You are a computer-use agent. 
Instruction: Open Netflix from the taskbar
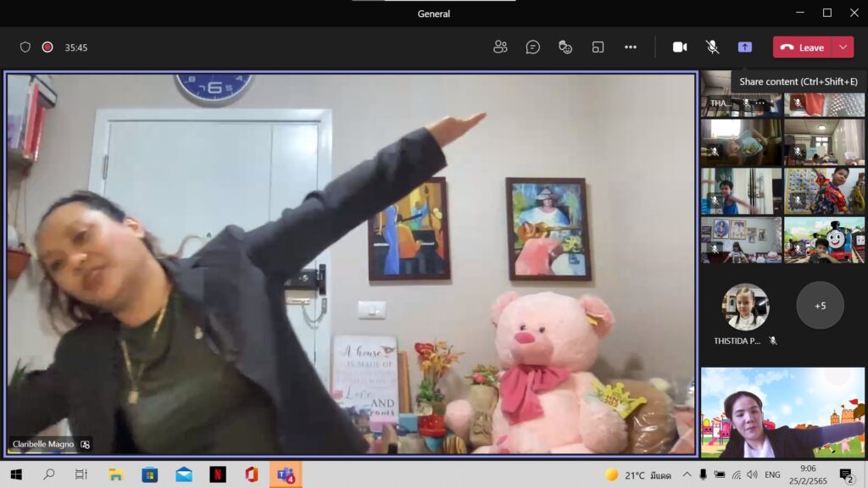[x=218, y=474]
